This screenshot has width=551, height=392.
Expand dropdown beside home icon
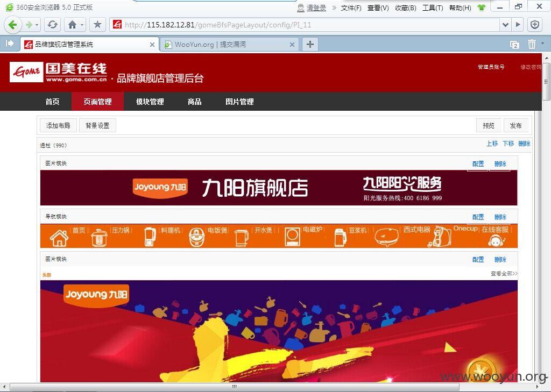(x=82, y=25)
